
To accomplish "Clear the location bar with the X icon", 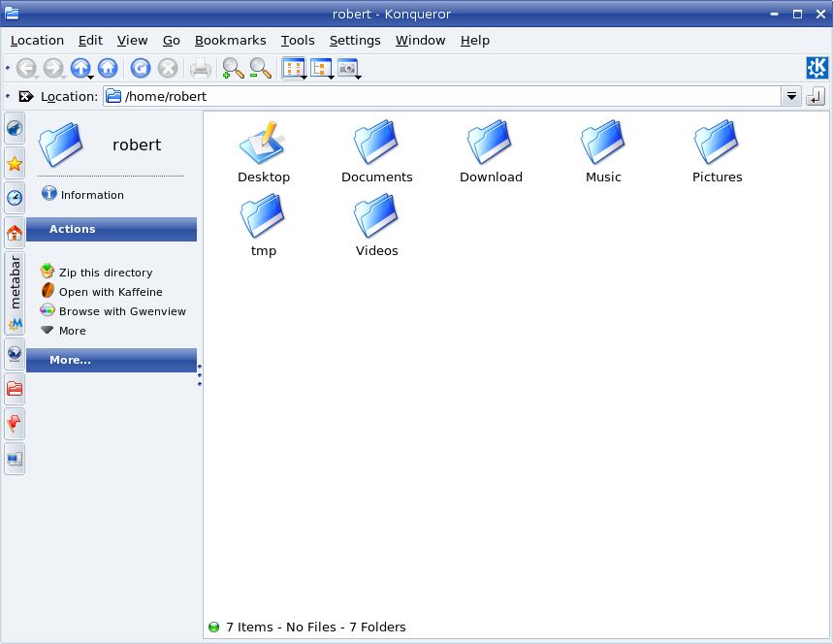I will (25, 97).
